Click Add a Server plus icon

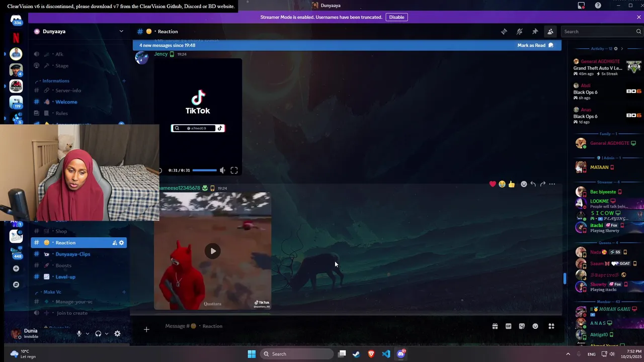(x=16, y=268)
